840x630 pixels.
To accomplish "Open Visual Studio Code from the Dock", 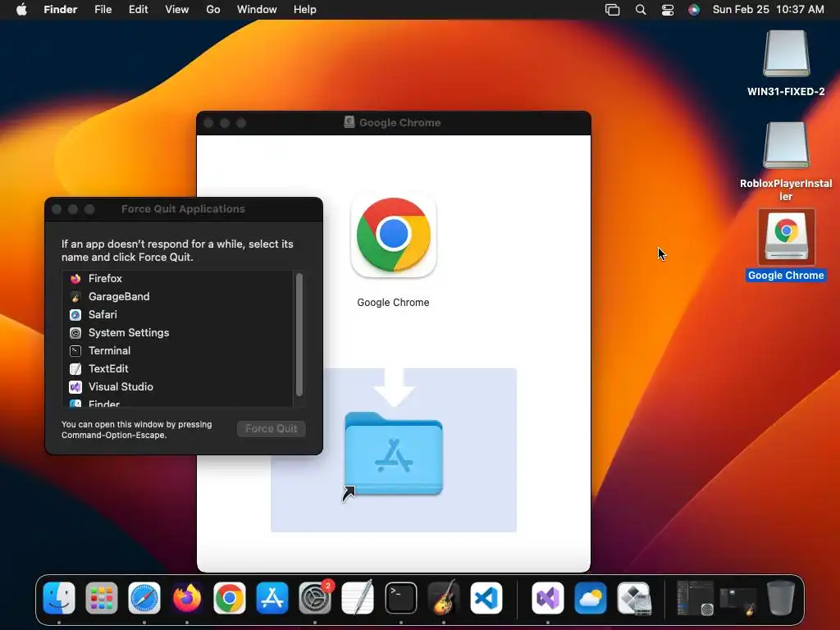I will 486,597.
